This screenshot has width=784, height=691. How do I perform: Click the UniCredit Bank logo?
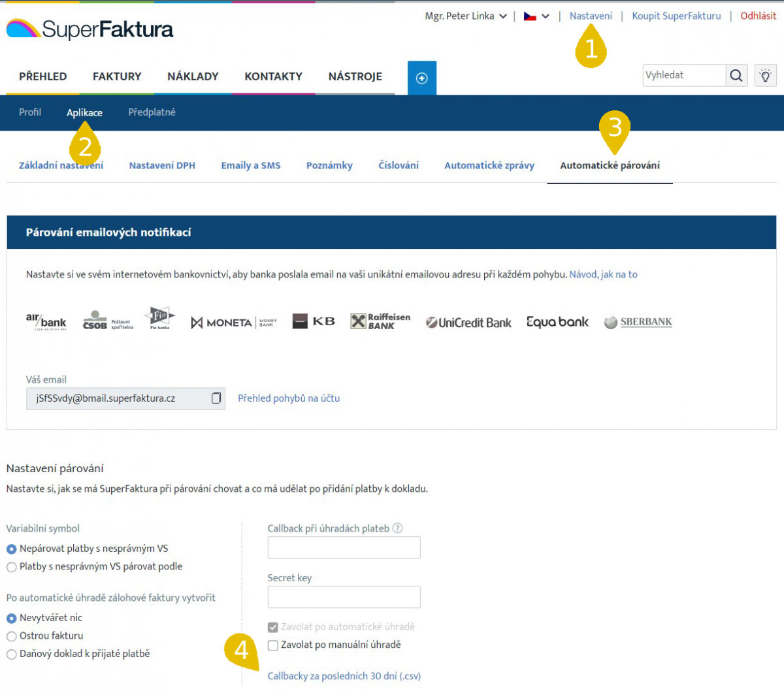pos(468,322)
